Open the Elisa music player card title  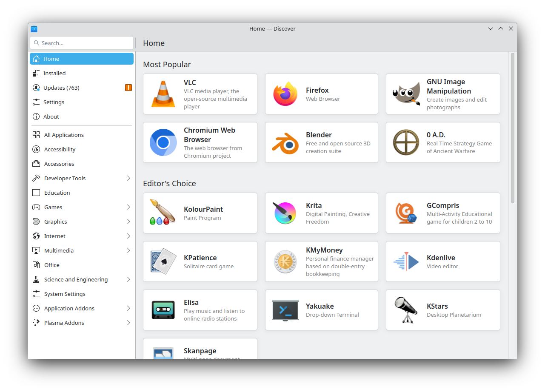click(191, 302)
